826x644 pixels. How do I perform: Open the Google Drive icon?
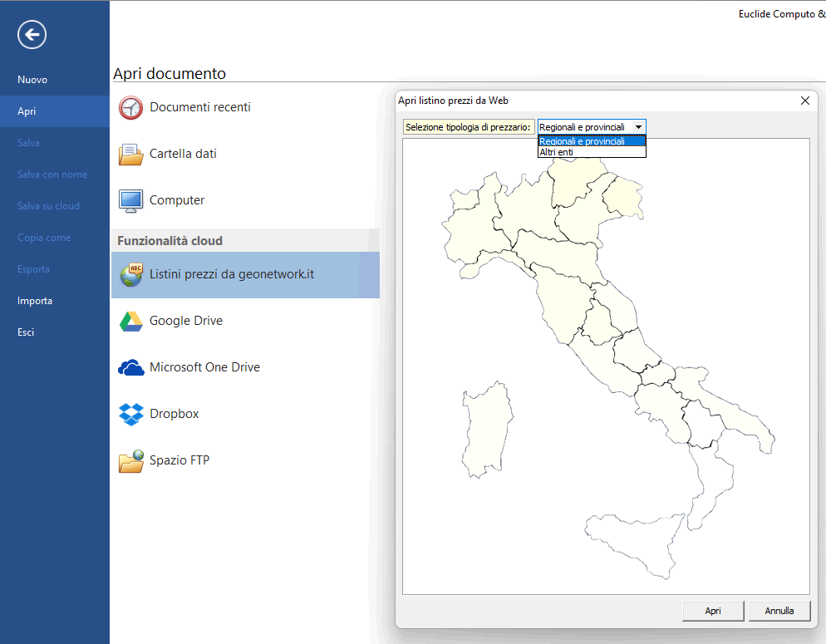131,322
